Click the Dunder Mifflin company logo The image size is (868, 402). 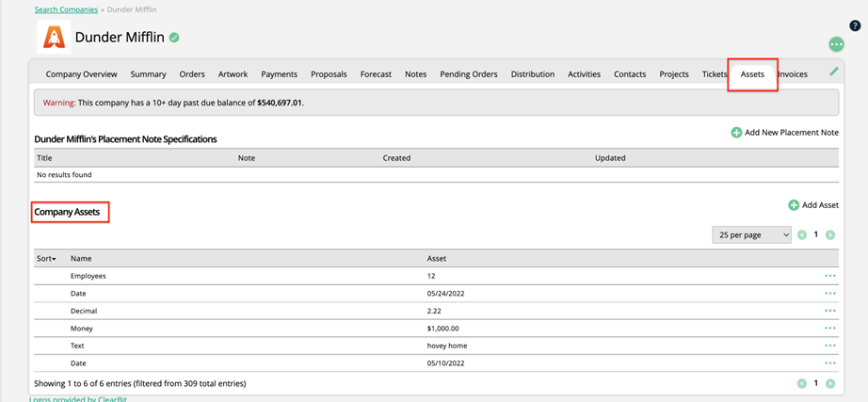[x=54, y=38]
